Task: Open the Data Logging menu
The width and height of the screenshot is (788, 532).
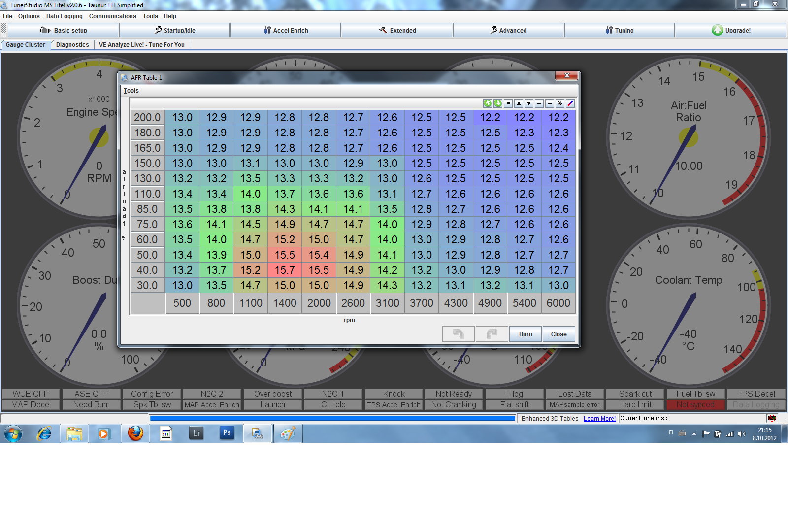Action: 64,16
